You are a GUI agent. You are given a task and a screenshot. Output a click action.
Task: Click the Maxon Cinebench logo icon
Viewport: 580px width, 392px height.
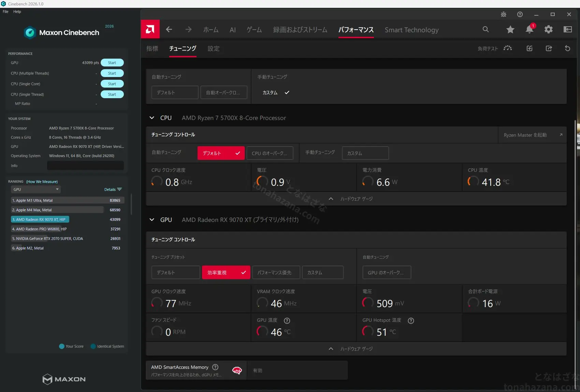click(30, 32)
